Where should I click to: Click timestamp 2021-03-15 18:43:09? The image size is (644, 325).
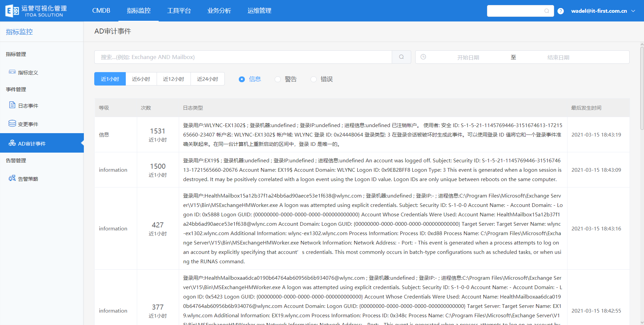click(x=596, y=170)
